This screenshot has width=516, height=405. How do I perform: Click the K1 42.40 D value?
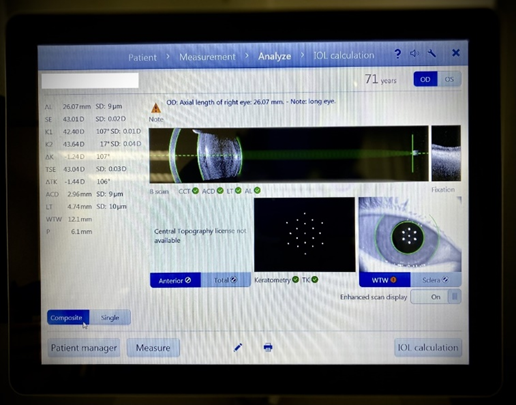pyautogui.click(x=74, y=132)
